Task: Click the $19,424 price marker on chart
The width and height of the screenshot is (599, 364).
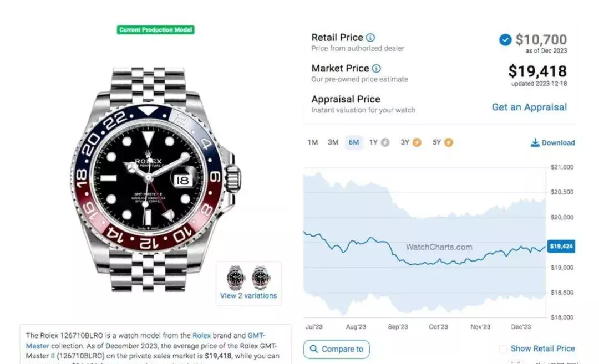Action: (x=561, y=247)
